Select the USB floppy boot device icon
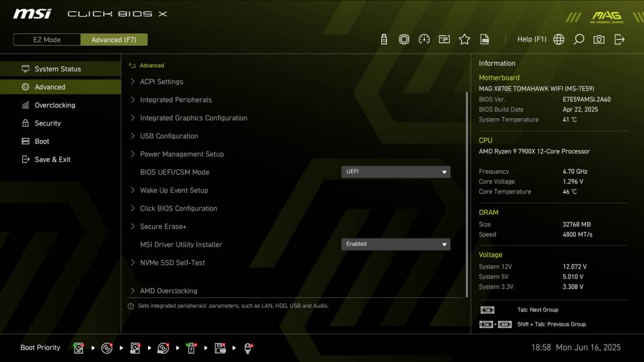The image size is (644, 362). (220, 348)
